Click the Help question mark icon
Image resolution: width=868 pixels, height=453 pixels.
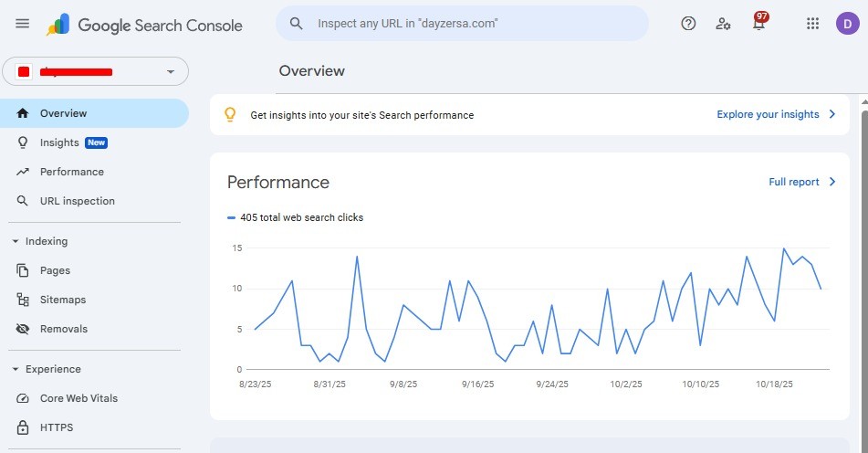[x=688, y=24]
